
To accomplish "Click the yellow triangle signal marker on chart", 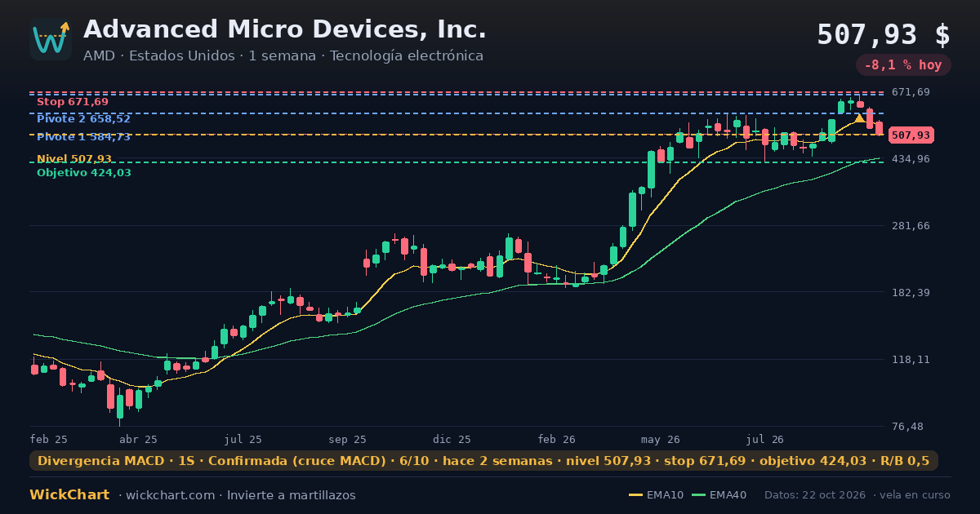I will 859,118.
